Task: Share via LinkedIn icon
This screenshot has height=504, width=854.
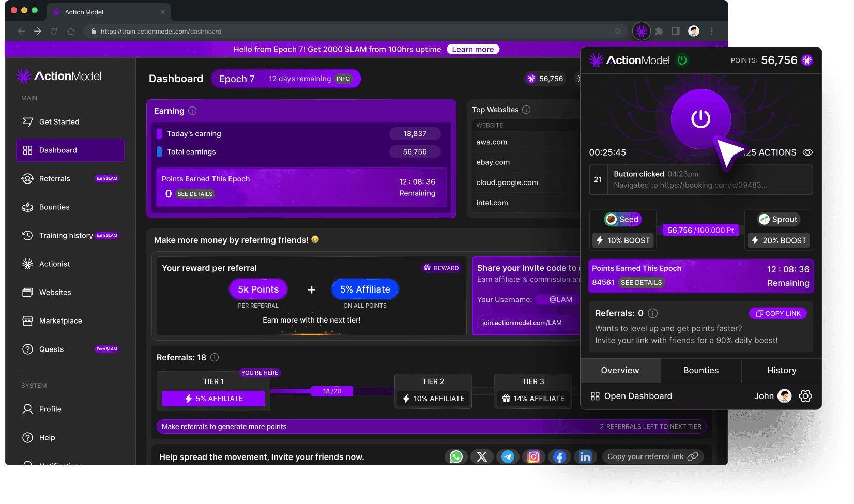Action: coord(585,456)
